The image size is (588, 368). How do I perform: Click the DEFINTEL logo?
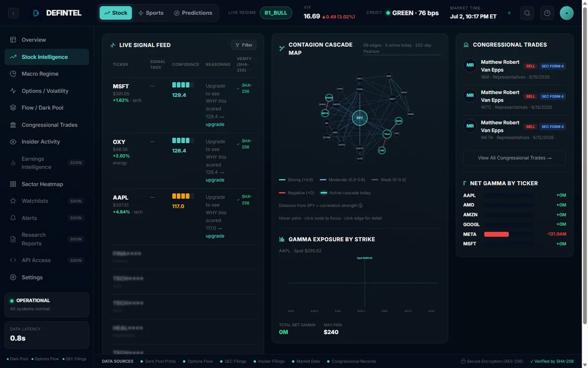[57, 13]
